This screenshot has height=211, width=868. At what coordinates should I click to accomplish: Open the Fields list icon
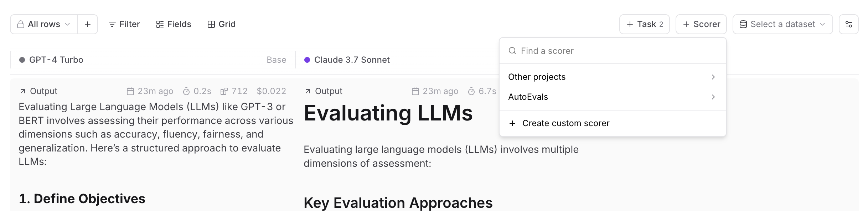tap(160, 24)
